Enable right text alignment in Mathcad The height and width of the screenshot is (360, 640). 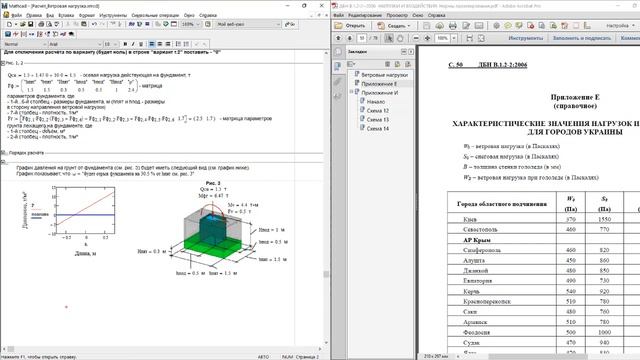(168, 44)
